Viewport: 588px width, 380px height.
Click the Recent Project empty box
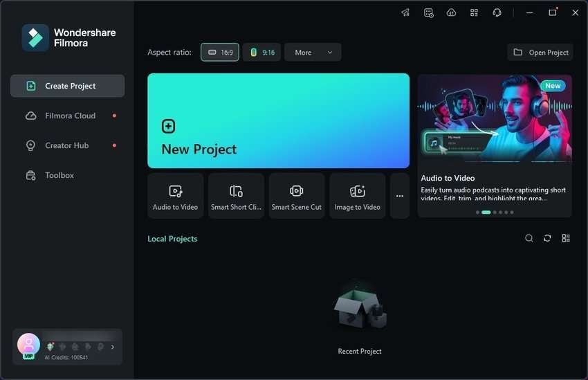point(360,307)
